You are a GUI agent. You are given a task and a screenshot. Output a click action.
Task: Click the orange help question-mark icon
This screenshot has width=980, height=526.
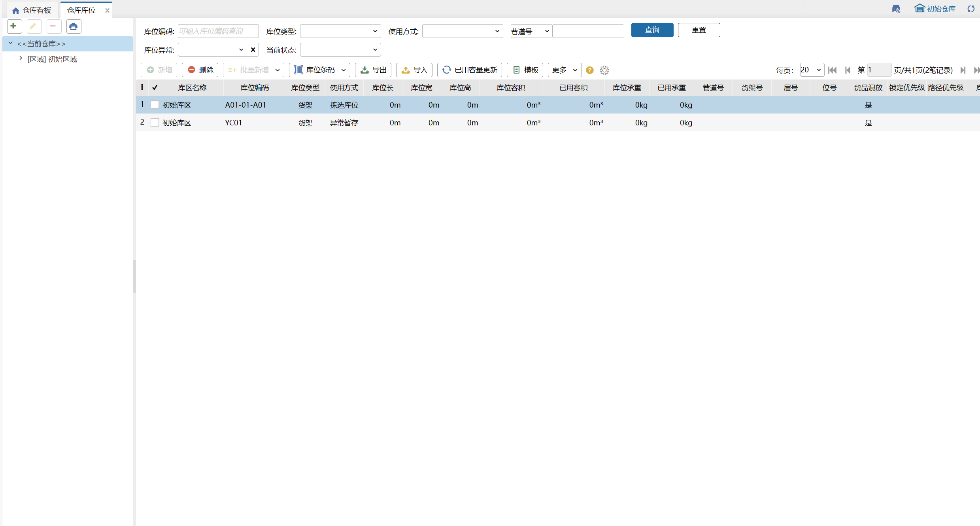(589, 70)
